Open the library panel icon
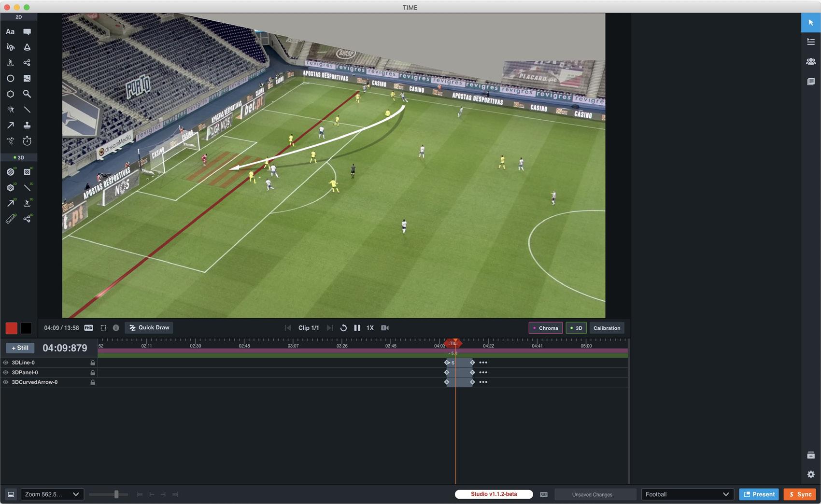 (811, 81)
